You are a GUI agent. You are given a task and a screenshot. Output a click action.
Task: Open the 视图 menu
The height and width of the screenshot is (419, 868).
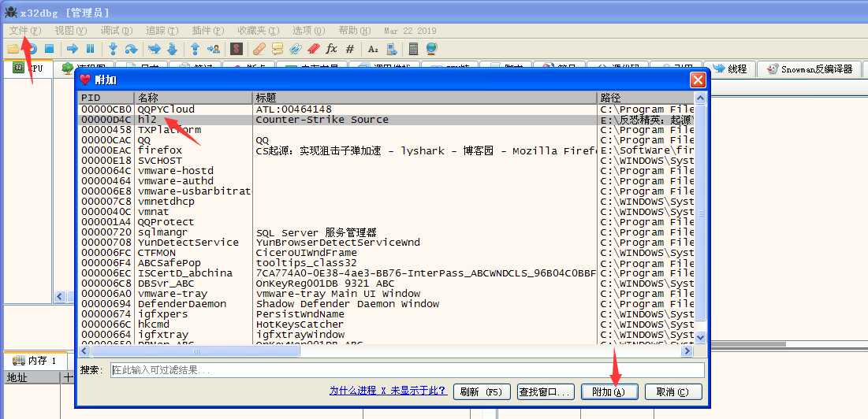[x=70, y=31]
